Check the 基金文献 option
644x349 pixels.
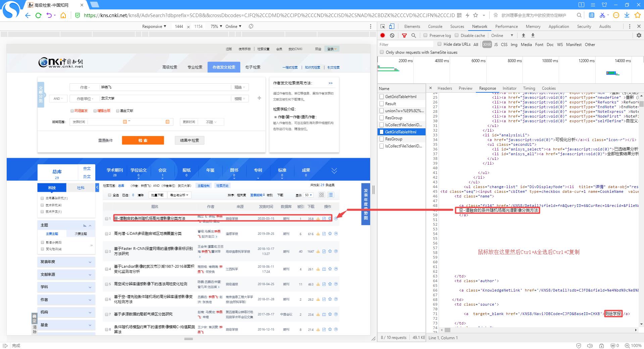[x=117, y=111]
